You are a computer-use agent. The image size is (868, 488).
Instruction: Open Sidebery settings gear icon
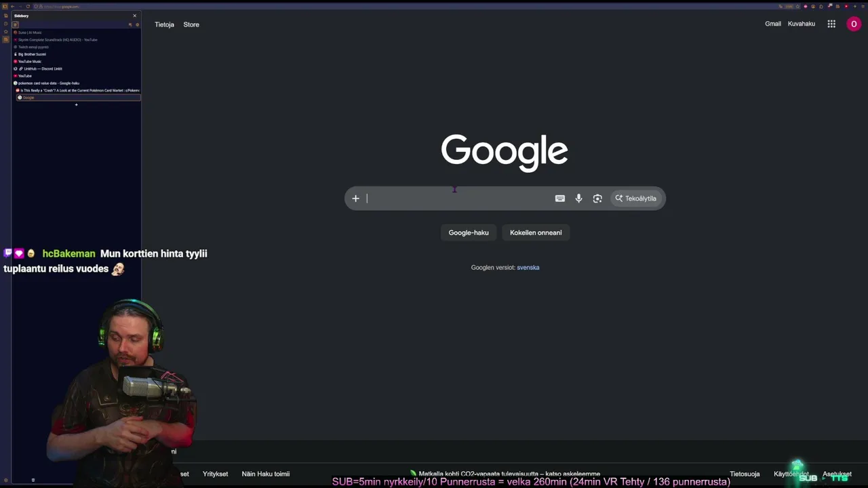tap(137, 24)
